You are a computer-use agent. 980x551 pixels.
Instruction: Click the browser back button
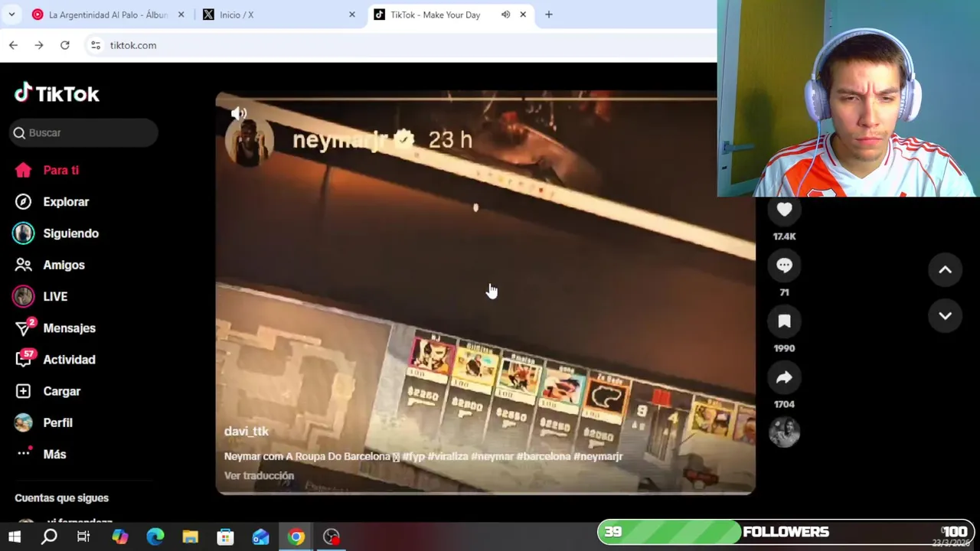click(13, 45)
